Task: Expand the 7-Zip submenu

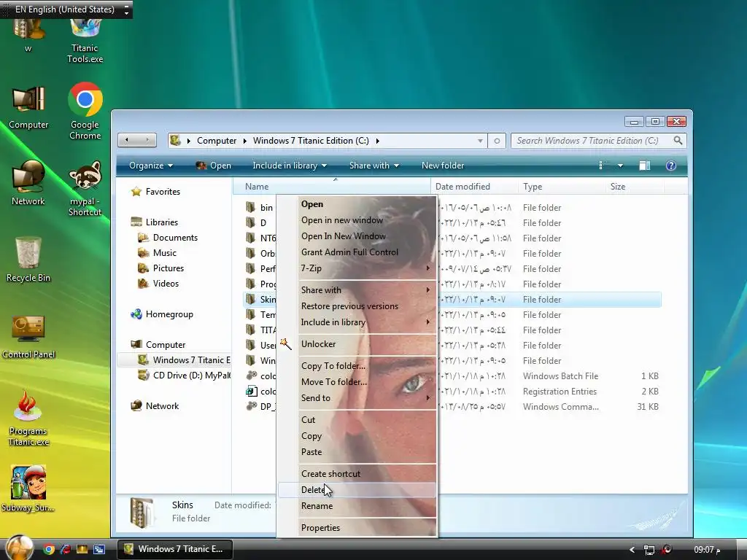Action: 427,268
